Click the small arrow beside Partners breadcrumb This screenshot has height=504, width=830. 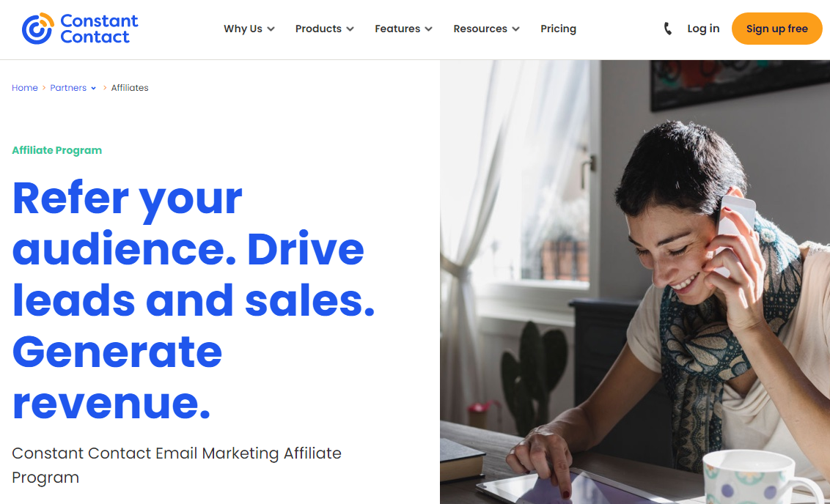93,89
